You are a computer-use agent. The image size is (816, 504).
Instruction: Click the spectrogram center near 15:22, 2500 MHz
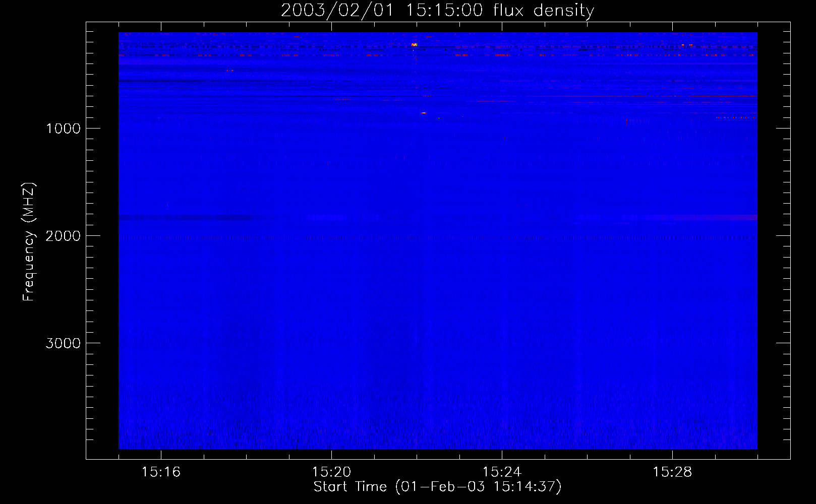[x=417, y=289]
